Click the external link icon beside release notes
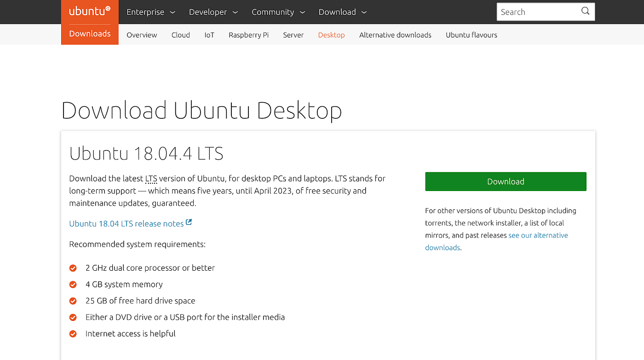The height and width of the screenshot is (360, 644). pyautogui.click(x=189, y=222)
